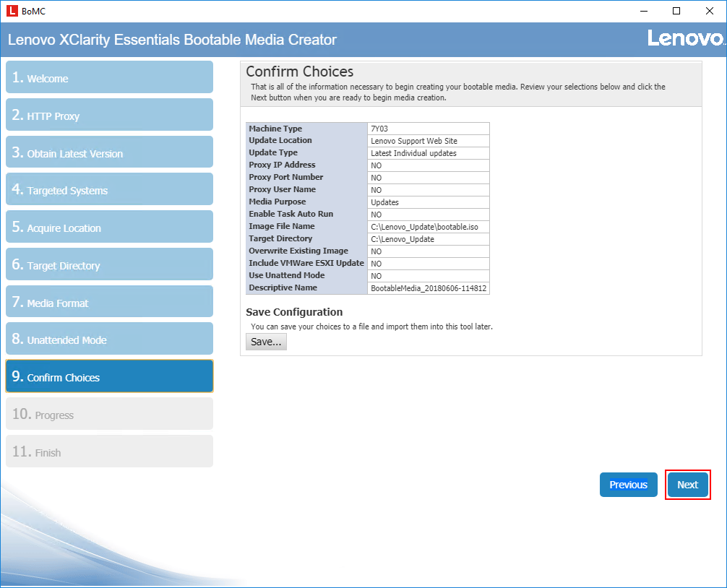Click Target Directory value C:\Lenovo_Update
Image resolution: width=727 pixels, height=588 pixels.
click(x=429, y=239)
